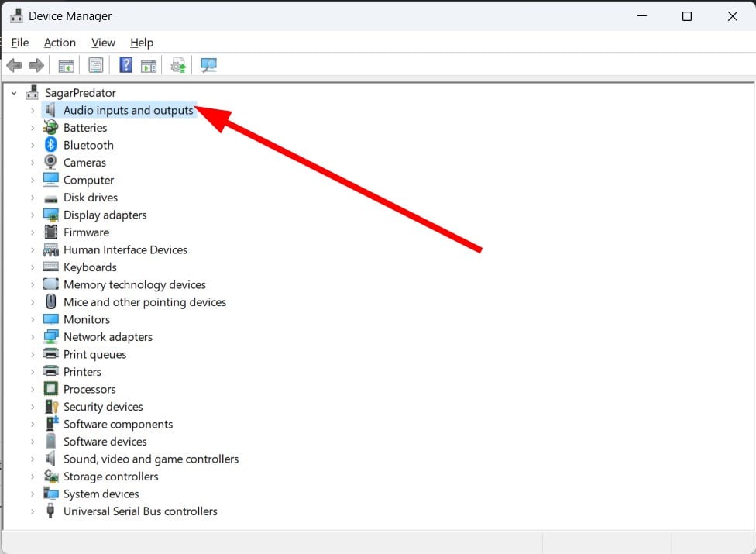
Task: Open the File menu
Action: (20, 43)
